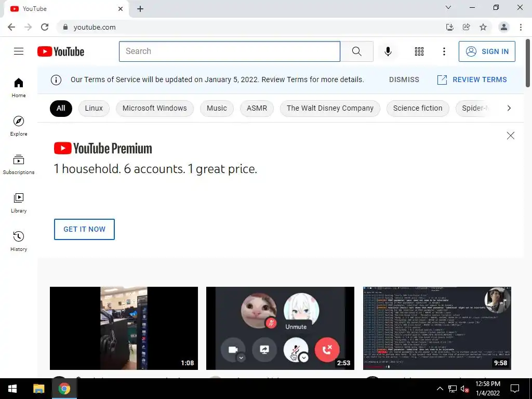Open the Windows Start menu
532x399 pixels.
coord(12,389)
